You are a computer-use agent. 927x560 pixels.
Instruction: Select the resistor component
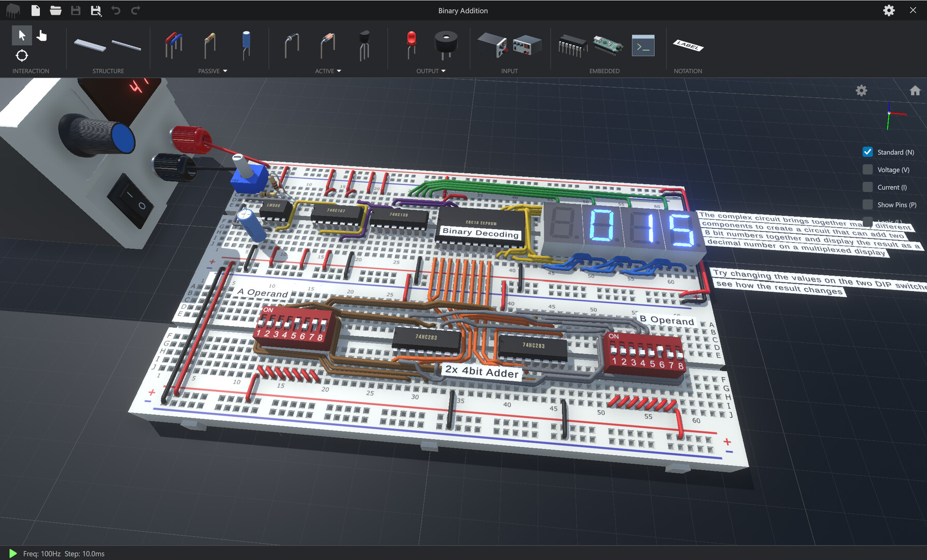(209, 46)
